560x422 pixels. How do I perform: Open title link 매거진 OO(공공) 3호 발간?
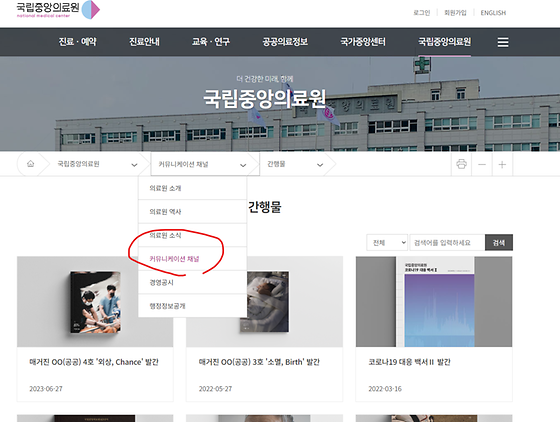pos(259,362)
